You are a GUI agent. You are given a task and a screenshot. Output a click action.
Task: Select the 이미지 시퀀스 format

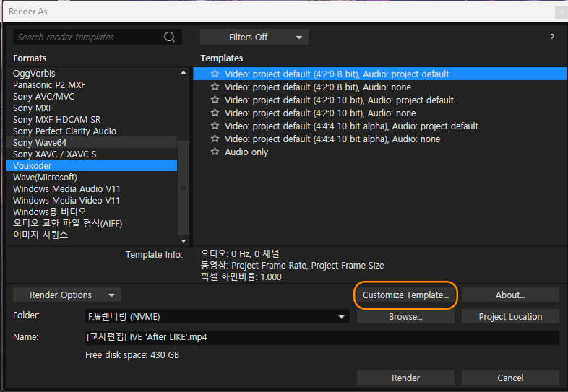click(x=91, y=235)
